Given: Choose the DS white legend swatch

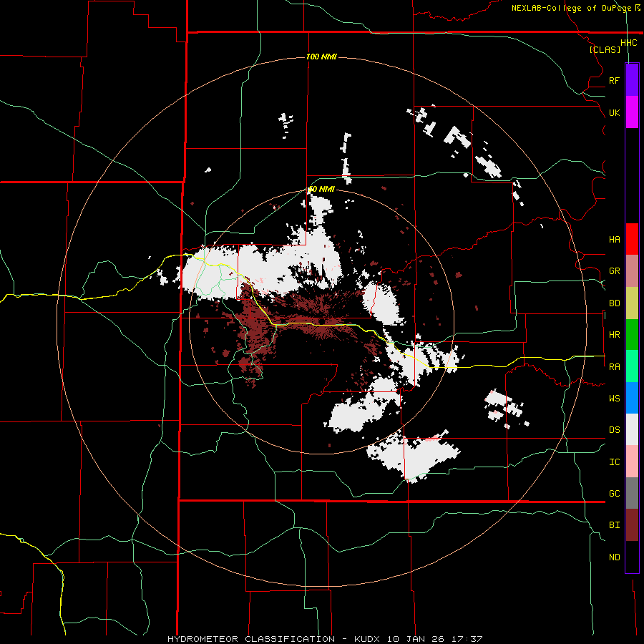Looking at the screenshot, I should click(x=632, y=429).
